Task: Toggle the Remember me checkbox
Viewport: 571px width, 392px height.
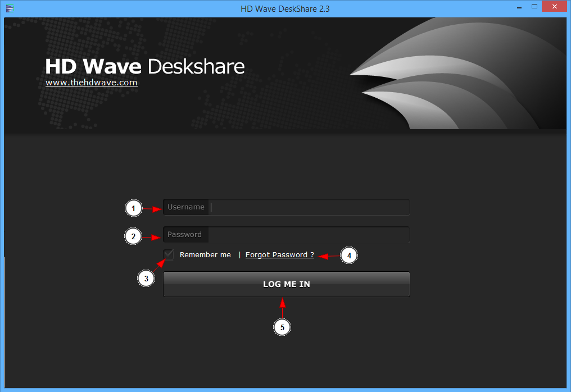Action: click(x=168, y=254)
